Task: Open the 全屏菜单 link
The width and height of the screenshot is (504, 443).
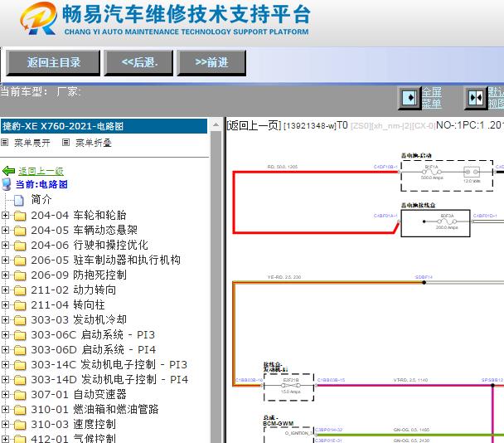Action: (431, 98)
